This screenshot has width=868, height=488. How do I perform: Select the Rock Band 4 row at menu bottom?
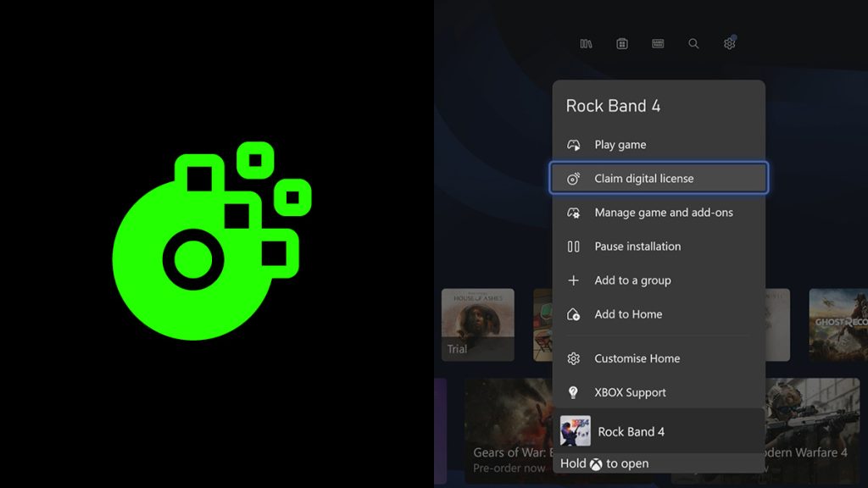point(659,431)
